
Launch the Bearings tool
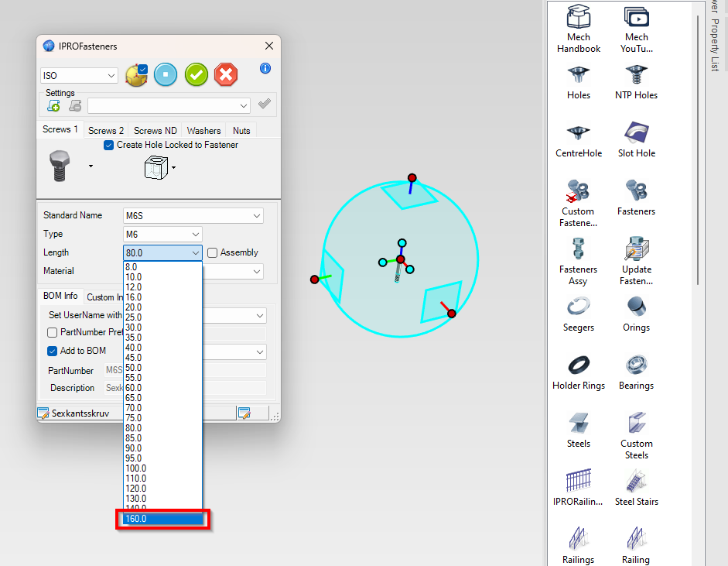click(636, 372)
